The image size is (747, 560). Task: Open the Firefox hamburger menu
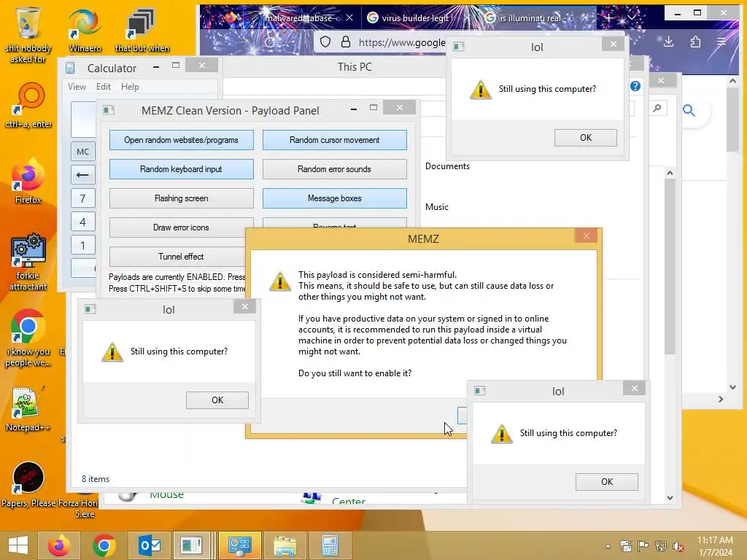tap(721, 42)
